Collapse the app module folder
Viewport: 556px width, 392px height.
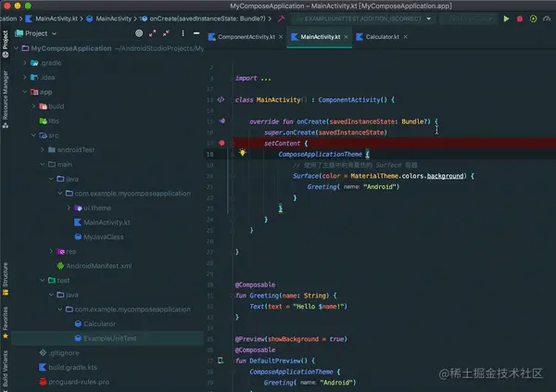pos(24,92)
